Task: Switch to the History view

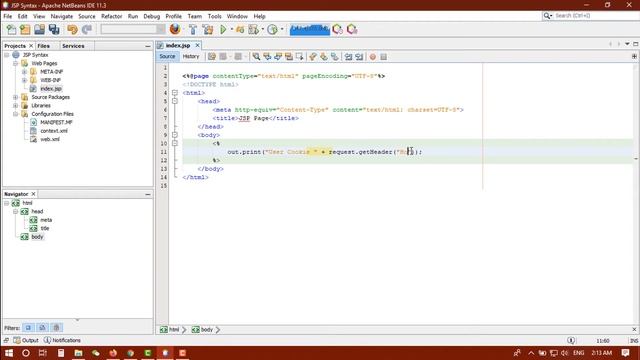Action: click(x=191, y=56)
